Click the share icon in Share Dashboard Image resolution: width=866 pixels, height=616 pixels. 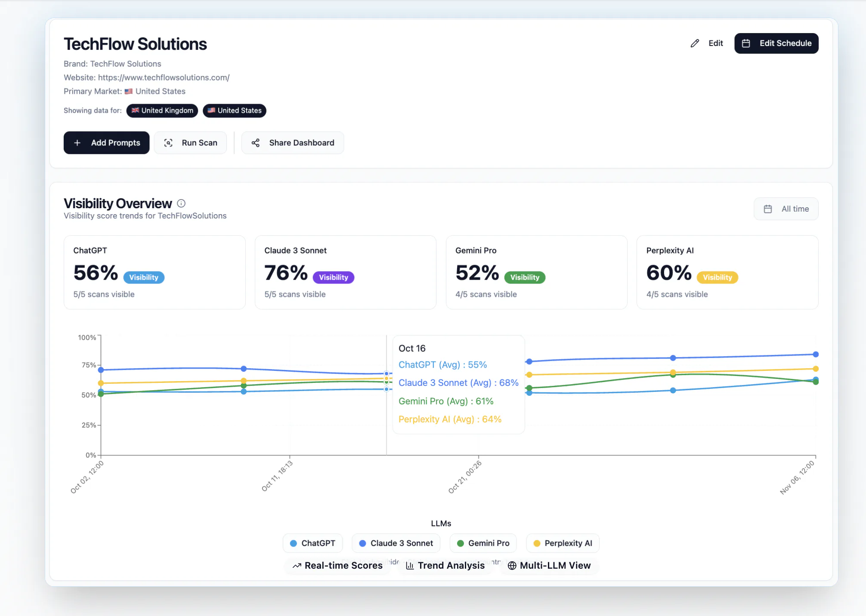tap(255, 143)
